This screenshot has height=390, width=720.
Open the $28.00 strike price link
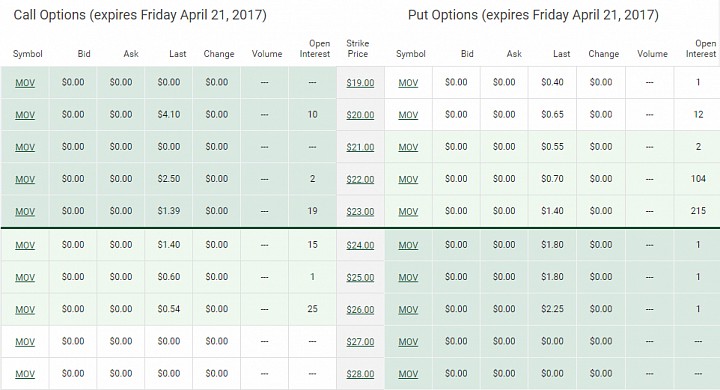[360, 374]
